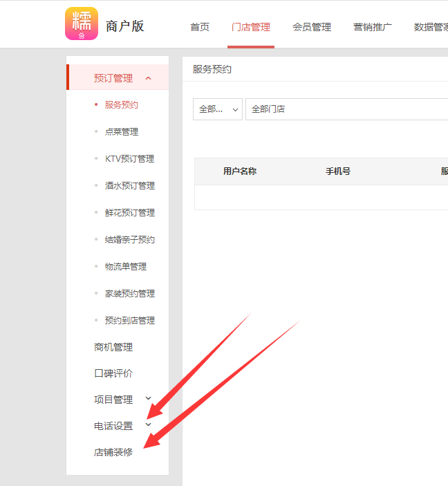The image size is (448, 486).
Task: Select 预订管理 sidebar heading
Action: [x=113, y=78]
